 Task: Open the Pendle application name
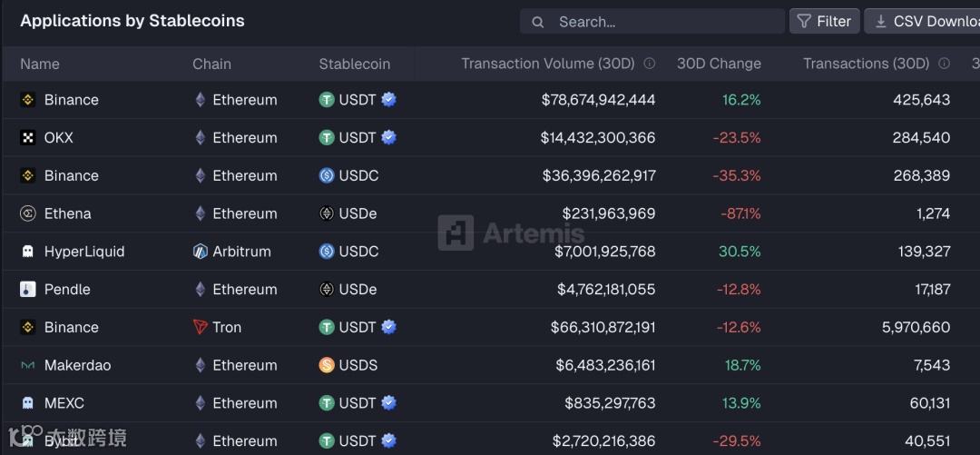click(x=67, y=289)
